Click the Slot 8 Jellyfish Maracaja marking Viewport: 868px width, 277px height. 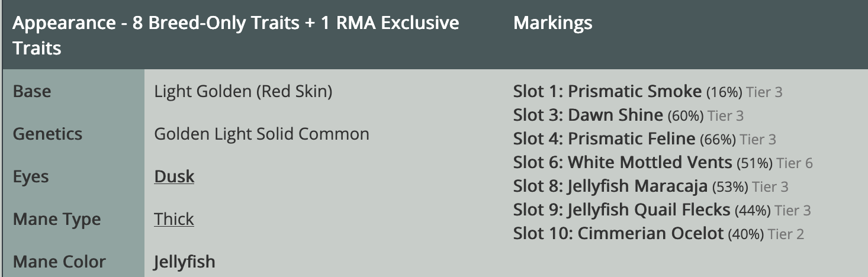point(610,186)
